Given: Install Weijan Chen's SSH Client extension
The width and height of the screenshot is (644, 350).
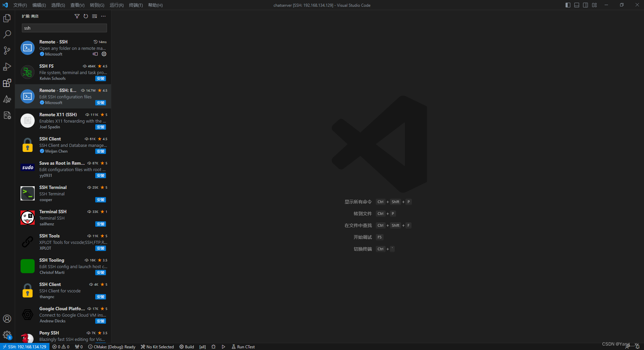Looking at the screenshot, I should [101, 151].
